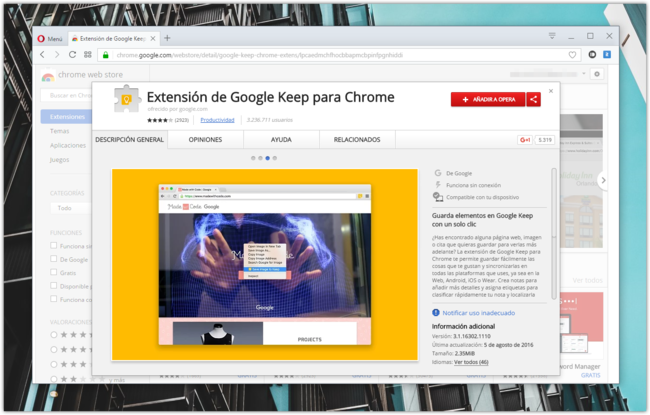Screen dimensions: 650x415
Task: Click the round extension icon next to address bar
Action: [592, 54]
